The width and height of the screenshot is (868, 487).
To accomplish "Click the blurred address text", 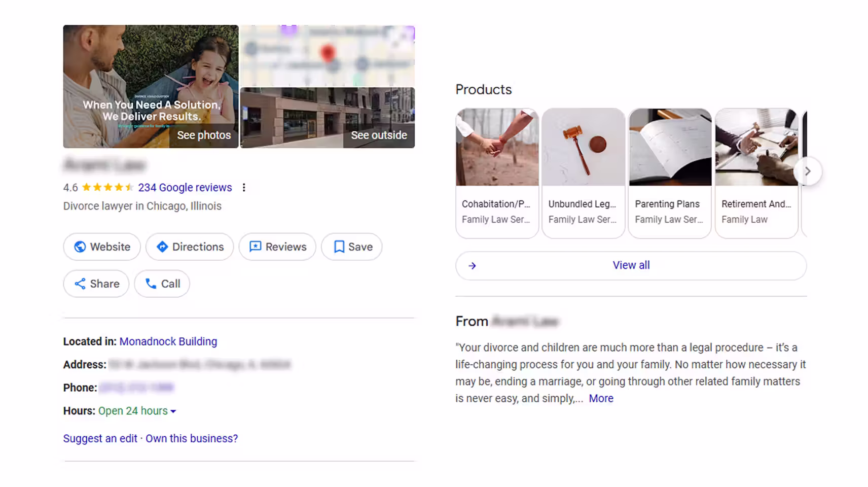I will 200,365.
